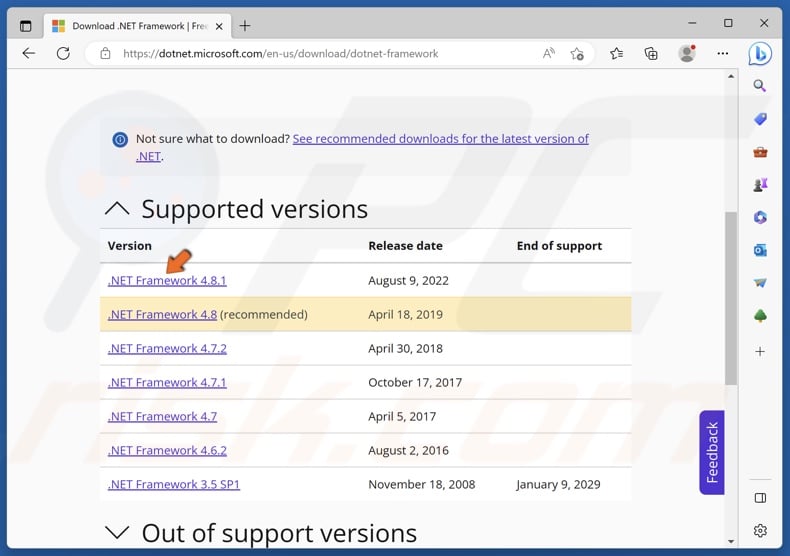Open sidebar Games chess icon
Screen dimensions: 790x556
pos(760,185)
